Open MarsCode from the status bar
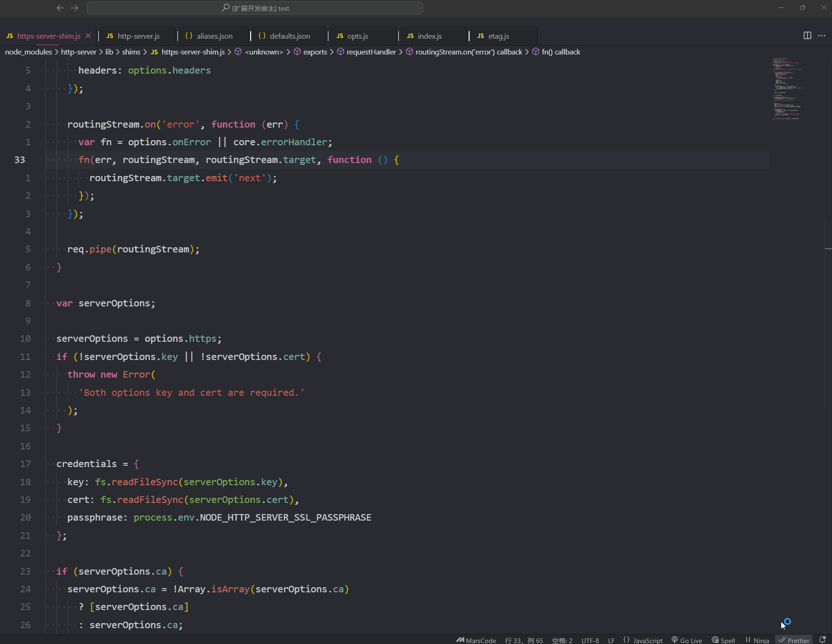Viewport: 832px width, 644px height. (476, 640)
